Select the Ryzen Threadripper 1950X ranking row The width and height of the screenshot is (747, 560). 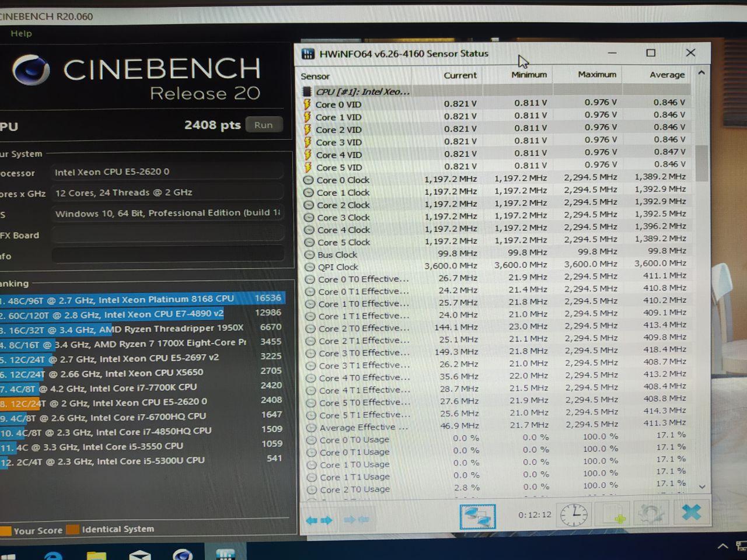[142, 328]
